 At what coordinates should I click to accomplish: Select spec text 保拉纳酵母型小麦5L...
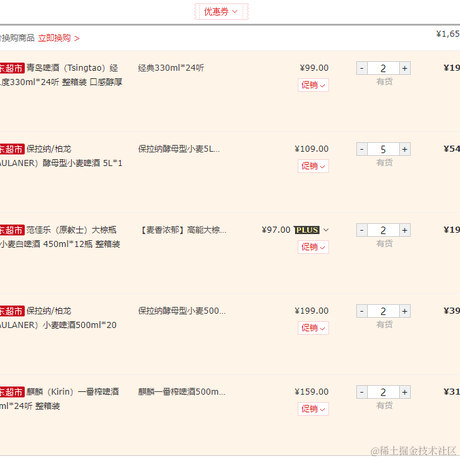[179, 149]
